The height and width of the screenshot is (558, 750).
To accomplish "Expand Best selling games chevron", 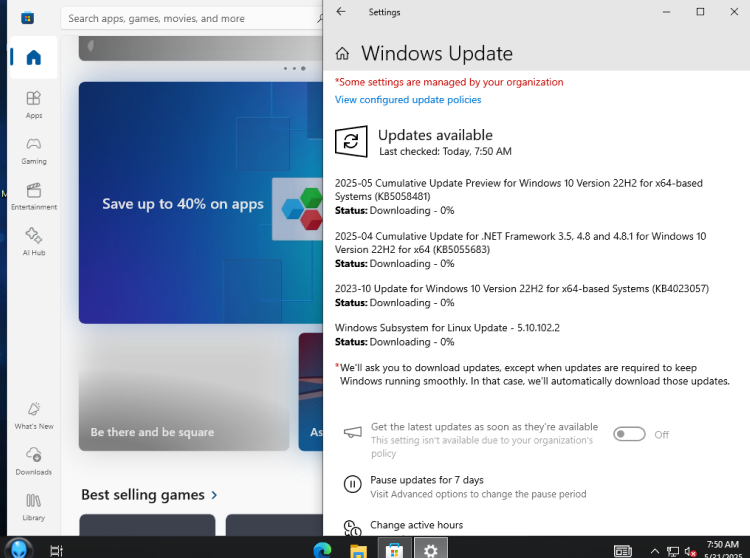I will point(214,495).
